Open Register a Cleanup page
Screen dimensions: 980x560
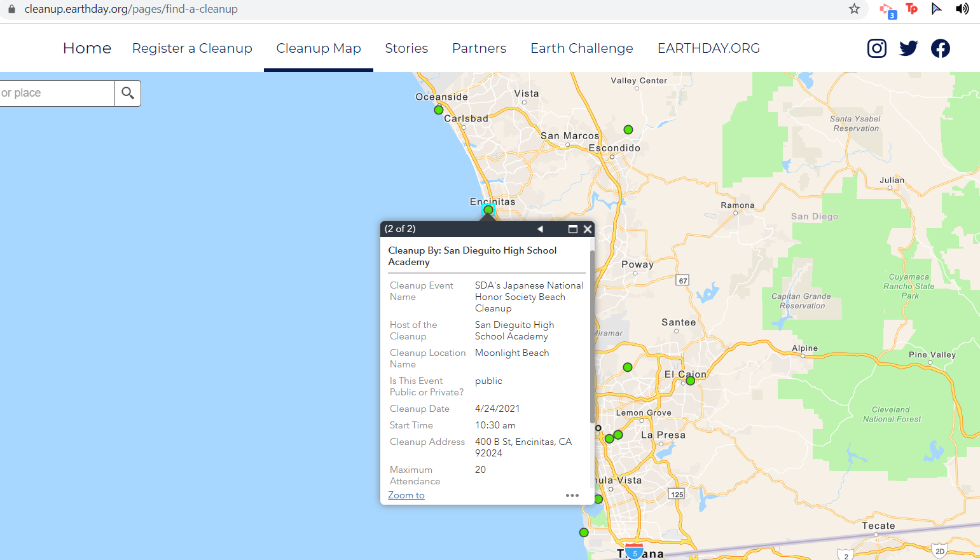[192, 48]
